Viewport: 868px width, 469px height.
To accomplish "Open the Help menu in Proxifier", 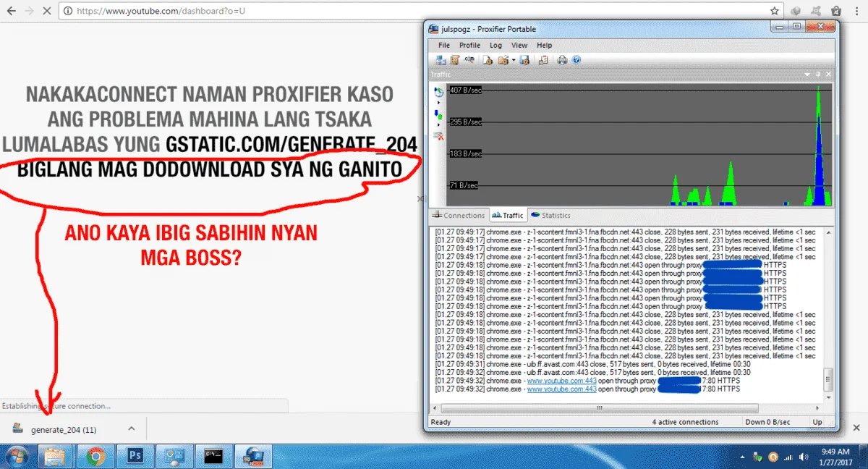I will [544, 45].
